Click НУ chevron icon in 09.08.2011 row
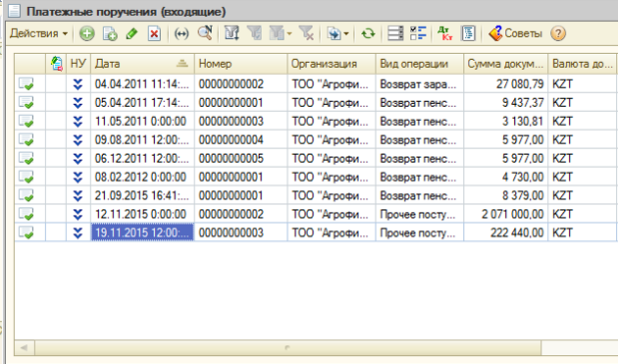This screenshot has height=364, width=618. [x=78, y=139]
